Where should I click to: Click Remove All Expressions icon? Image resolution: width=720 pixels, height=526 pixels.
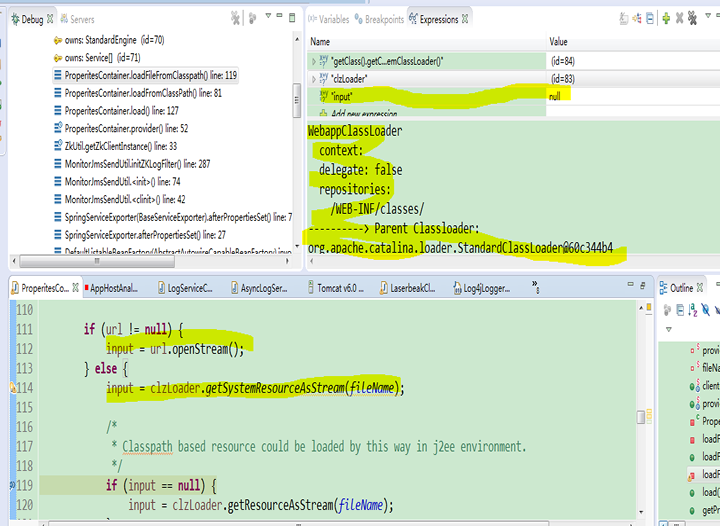click(692, 18)
